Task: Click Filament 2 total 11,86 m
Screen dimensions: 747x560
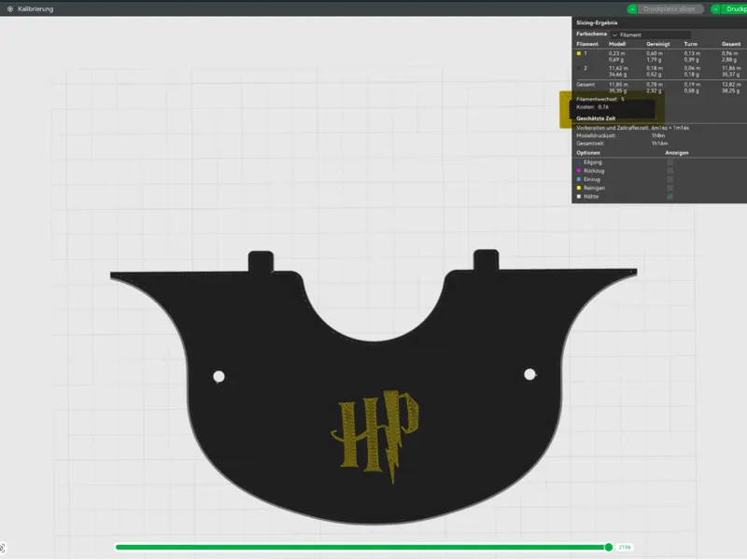Action: point(731,68)
